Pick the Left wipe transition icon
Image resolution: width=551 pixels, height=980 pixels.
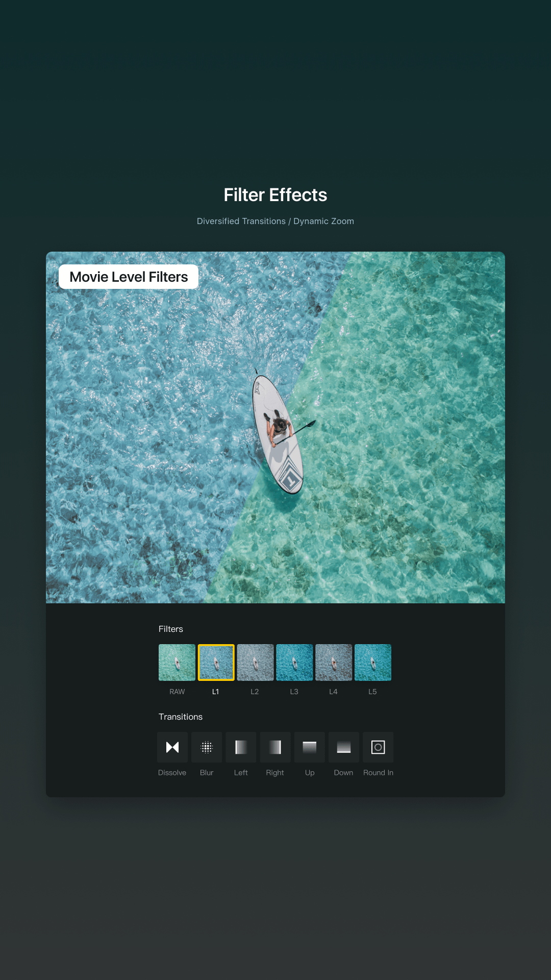[241, 747]
